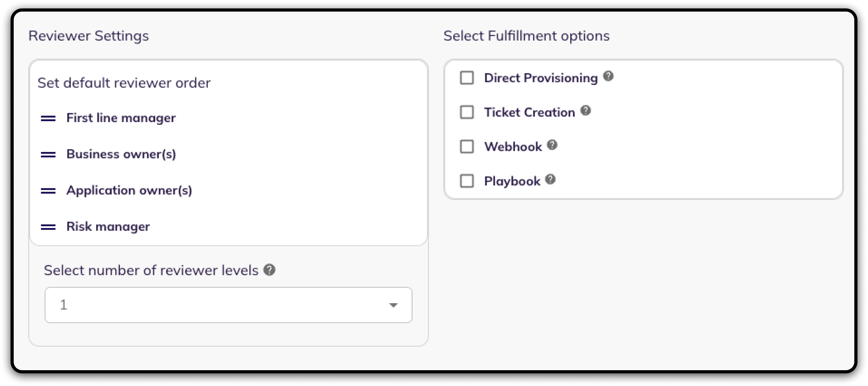
Task: Open the Ticket Creation help tooltip icon
Action: point(586,111)
